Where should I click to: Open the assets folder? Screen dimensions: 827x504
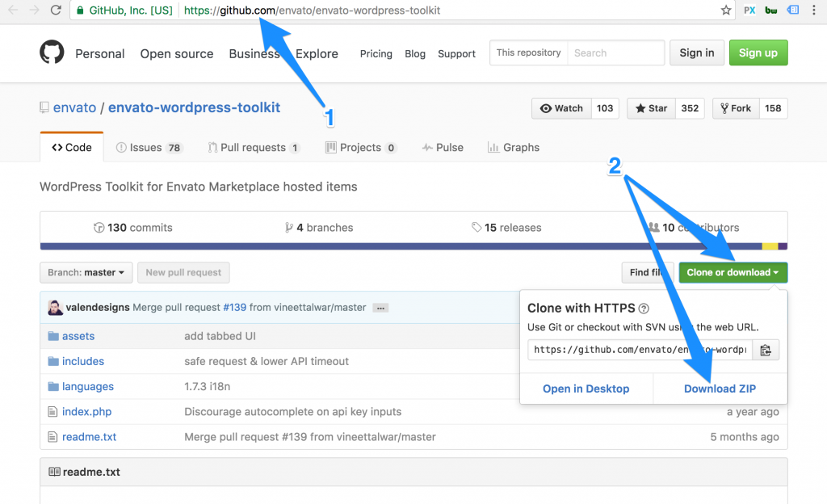point(78,336)
